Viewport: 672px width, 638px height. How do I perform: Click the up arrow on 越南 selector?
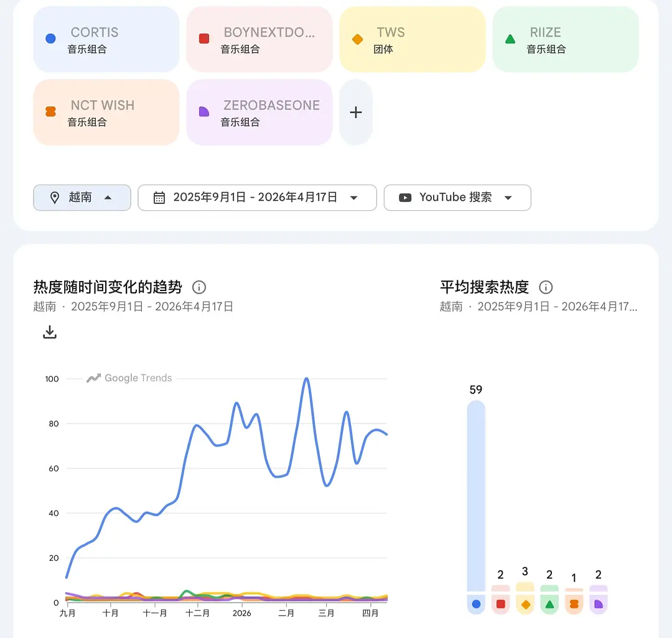108,197
